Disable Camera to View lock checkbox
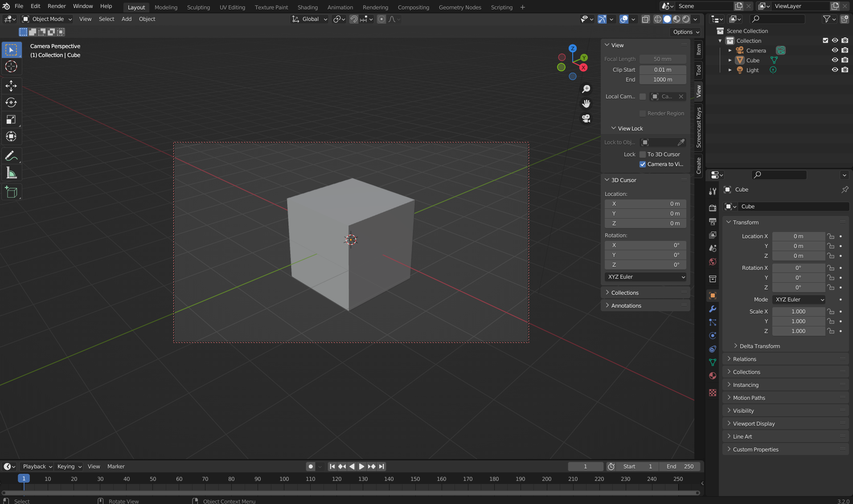The height and width of the screenshot is (504, 853). coord(643,164)
